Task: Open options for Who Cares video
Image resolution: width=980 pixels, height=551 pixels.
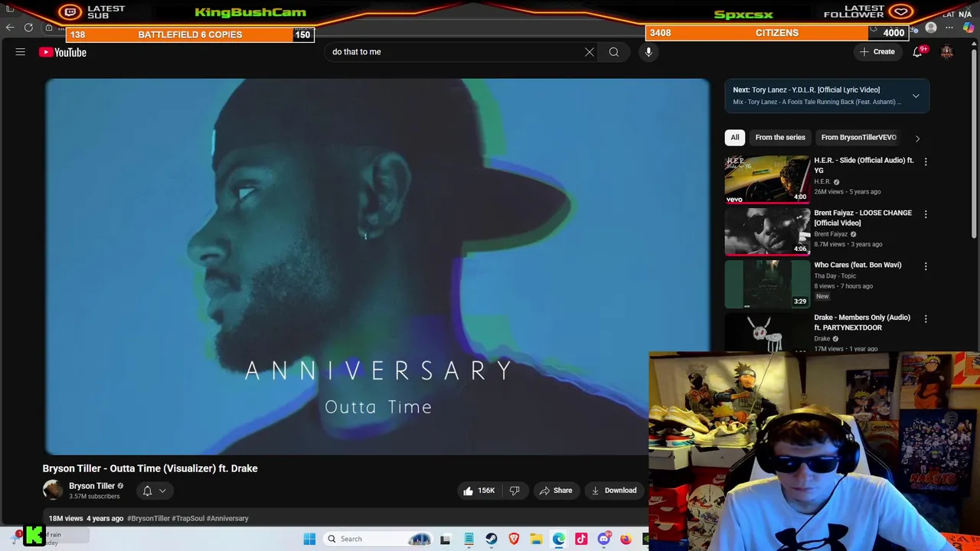Action: [x=926, y=266]
